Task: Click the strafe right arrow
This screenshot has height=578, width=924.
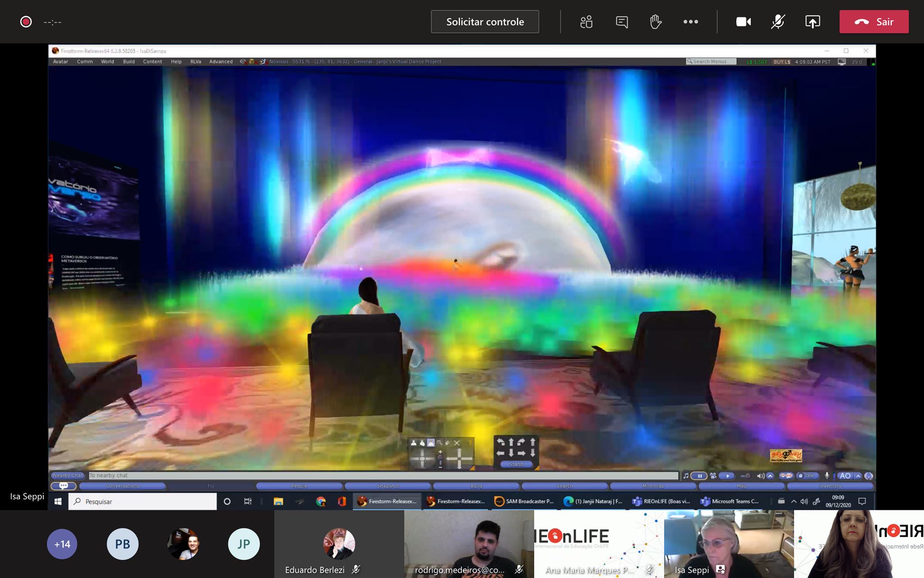Action: (521, 453)
